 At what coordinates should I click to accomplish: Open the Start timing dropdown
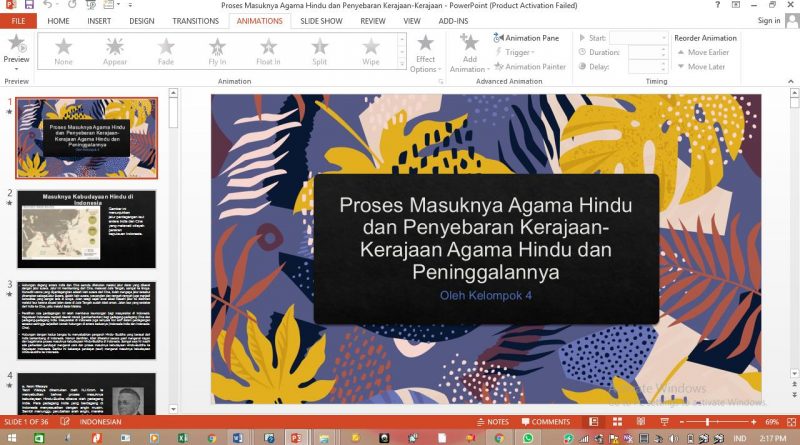coord(638,38)
